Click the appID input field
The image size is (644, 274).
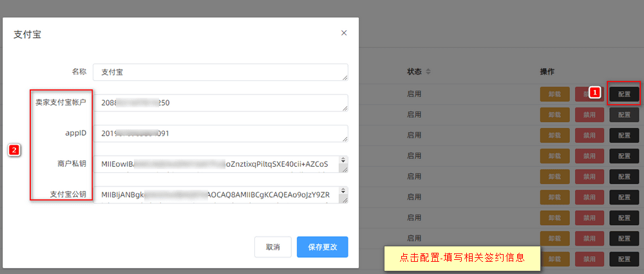click(220, 133)
